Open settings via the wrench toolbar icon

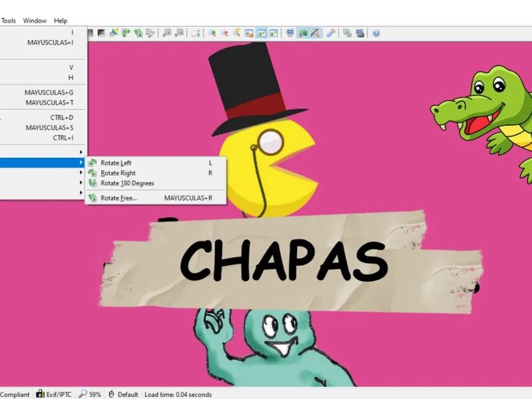tap(331, 33)
